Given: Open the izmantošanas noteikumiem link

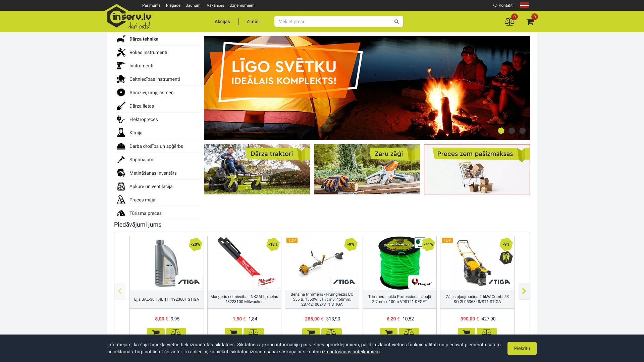Looking at the screenshot, I should pos(351,352).
